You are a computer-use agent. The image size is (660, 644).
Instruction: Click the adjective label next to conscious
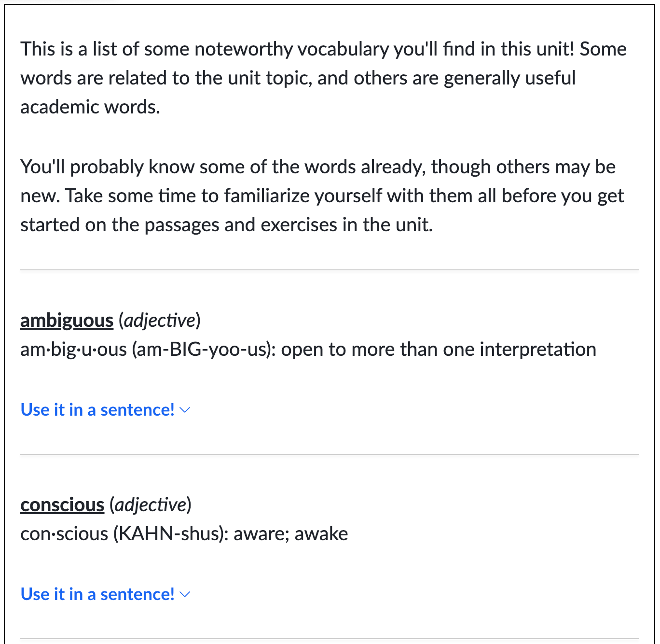[150, 505]
